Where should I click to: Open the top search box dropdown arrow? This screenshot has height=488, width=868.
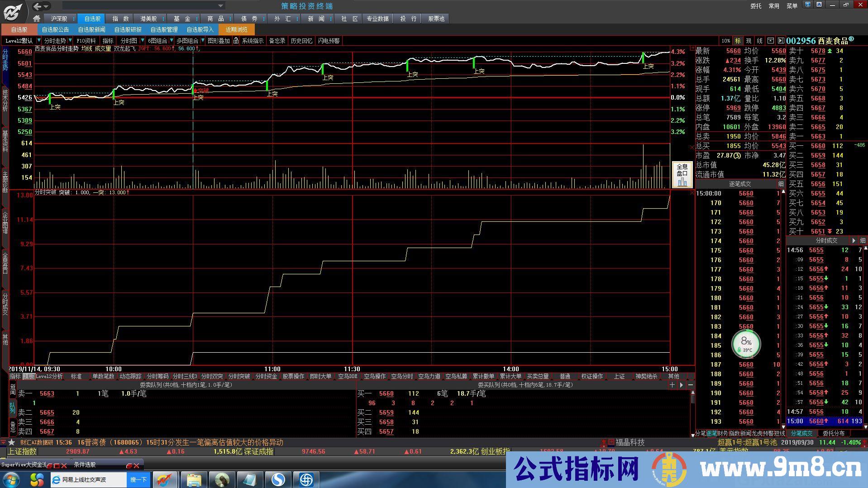tap(221, 6)
